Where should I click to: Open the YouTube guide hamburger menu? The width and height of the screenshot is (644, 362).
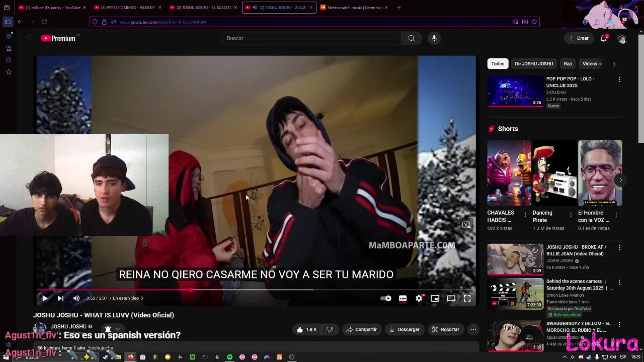[29, 38]
